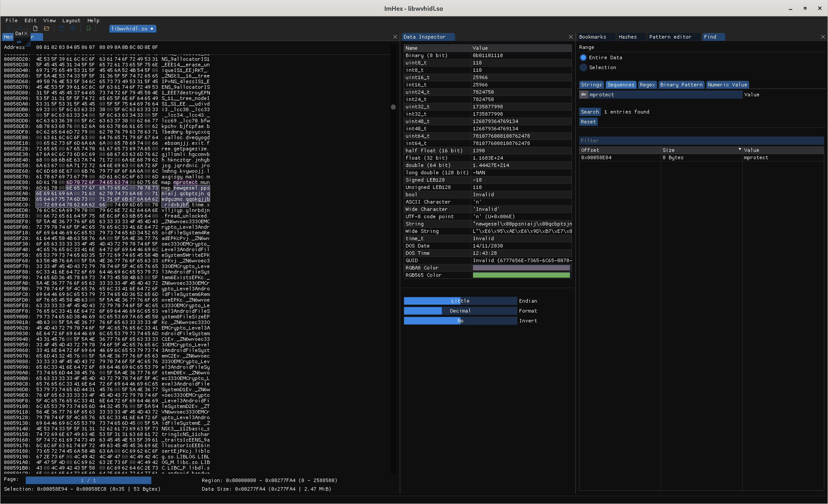Sort results by Size column arrow
Viewport: 828px width, 504px height.
point(740,149)
